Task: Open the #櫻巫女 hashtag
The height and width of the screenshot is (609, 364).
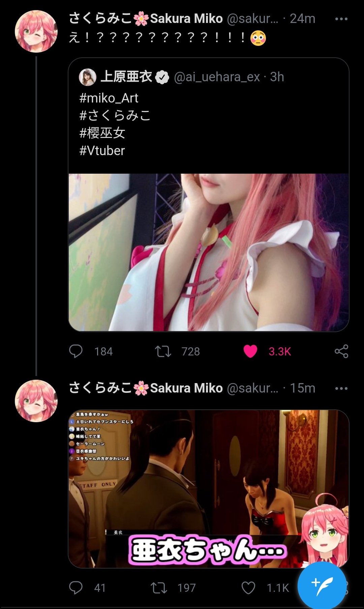Action: click(102, 133)
